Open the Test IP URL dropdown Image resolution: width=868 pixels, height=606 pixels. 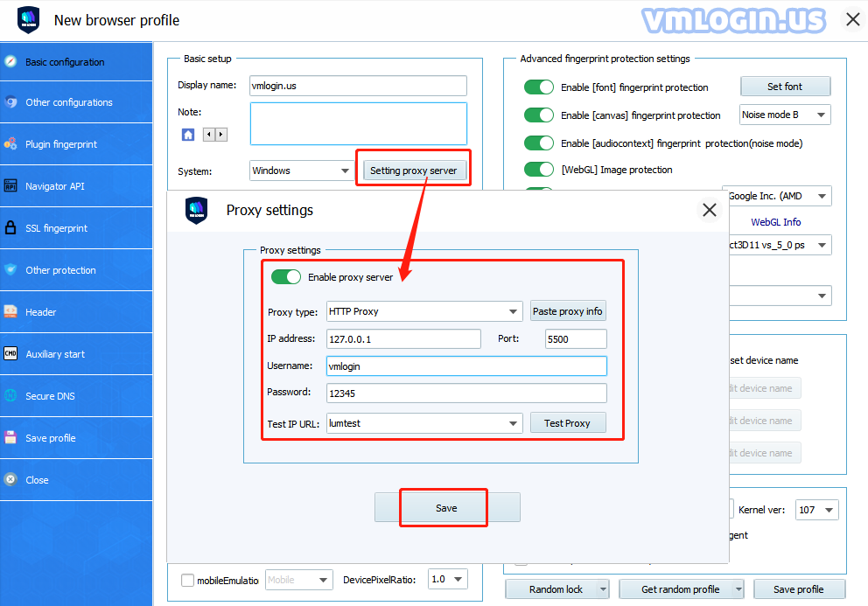pos(424,423)
